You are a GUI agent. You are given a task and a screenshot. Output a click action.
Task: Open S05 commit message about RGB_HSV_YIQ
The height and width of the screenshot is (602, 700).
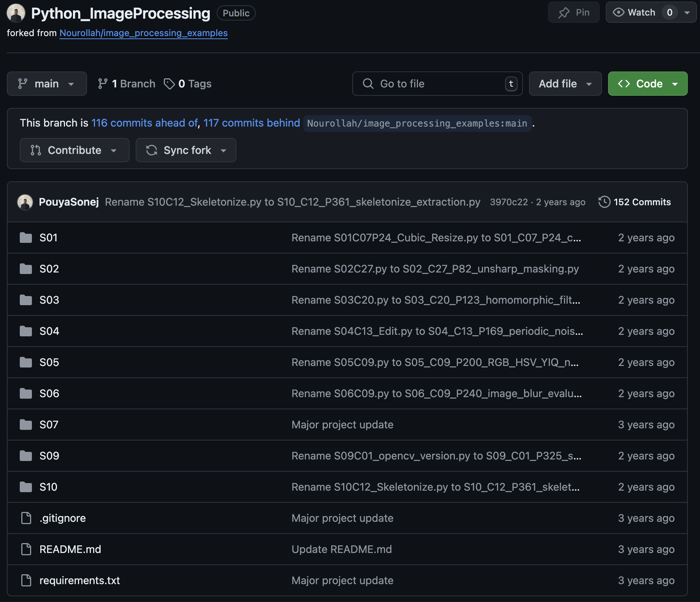[435, 362]
